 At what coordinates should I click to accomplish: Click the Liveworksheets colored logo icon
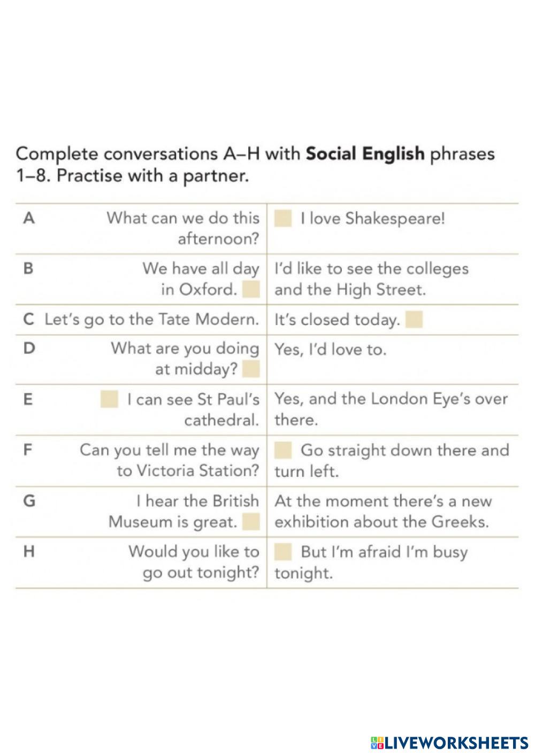click(377, 742)
